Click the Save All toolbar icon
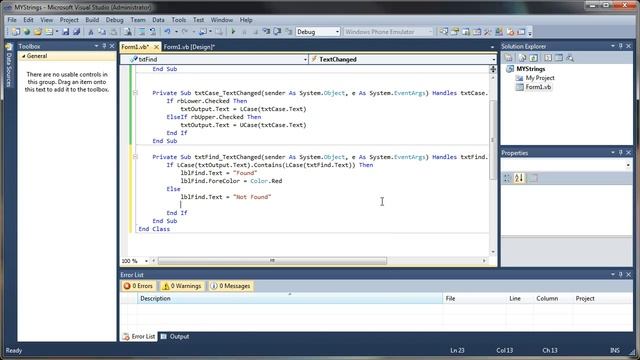640x360 pixels. click(76, 31)
